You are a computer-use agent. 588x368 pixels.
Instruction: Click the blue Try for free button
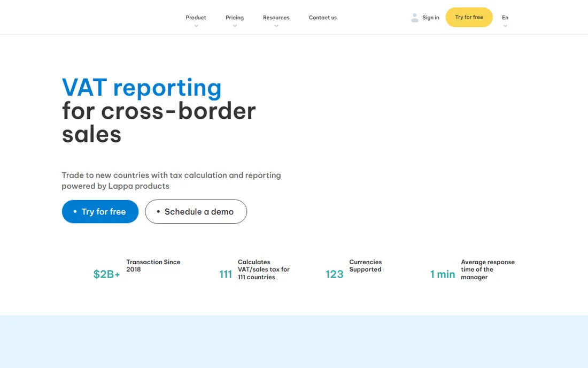tap(100, 212)
